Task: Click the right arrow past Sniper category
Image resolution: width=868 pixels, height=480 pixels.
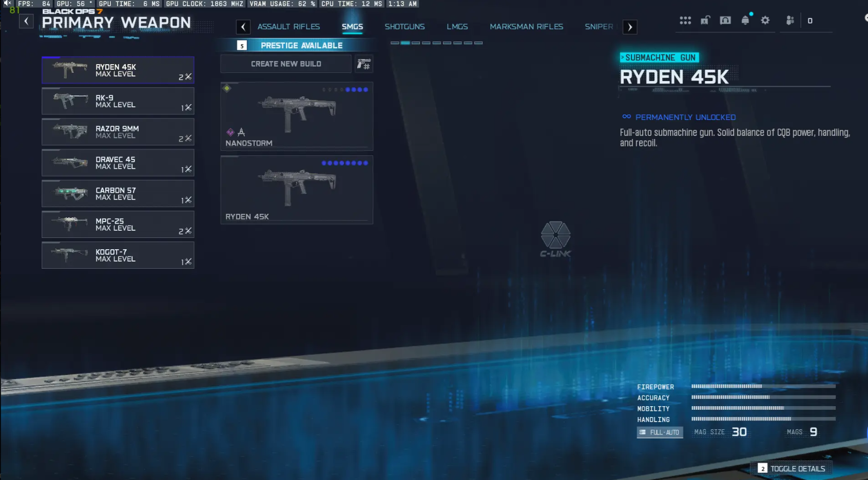Action: (x=630, y=27)
